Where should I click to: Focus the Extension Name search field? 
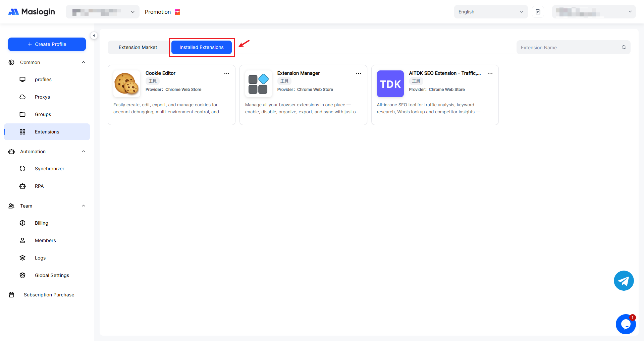point(569,48)
